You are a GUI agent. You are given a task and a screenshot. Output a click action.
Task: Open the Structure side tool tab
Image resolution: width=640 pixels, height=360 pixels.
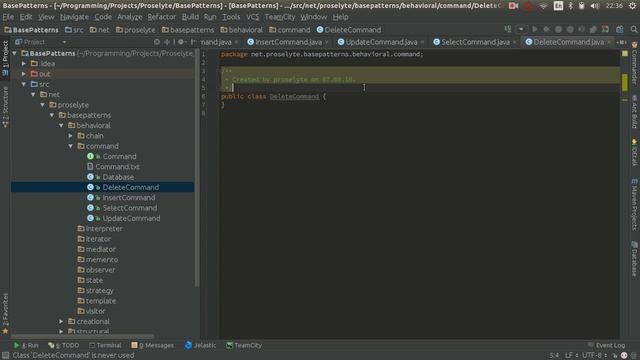(x=5, y=107)
